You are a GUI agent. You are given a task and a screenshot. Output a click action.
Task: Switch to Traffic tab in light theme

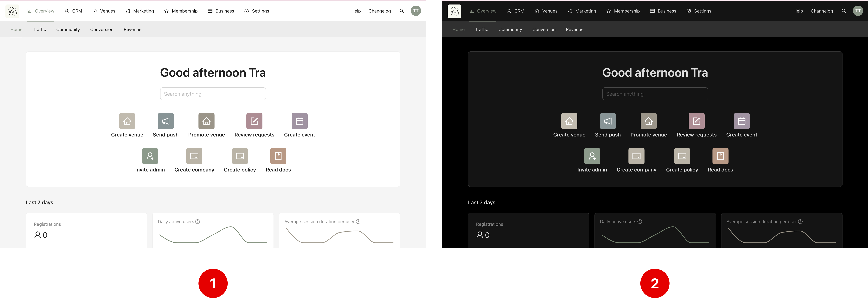(39, 30)
